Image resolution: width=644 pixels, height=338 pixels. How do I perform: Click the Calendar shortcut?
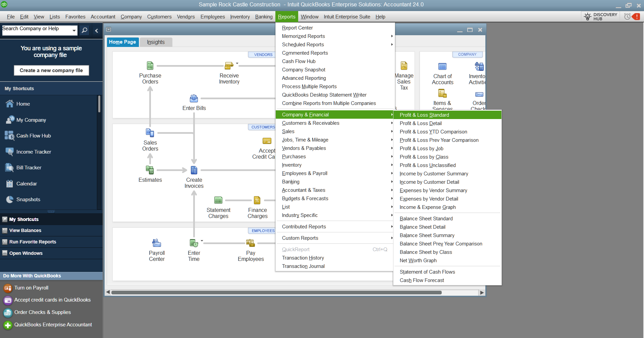26,183
